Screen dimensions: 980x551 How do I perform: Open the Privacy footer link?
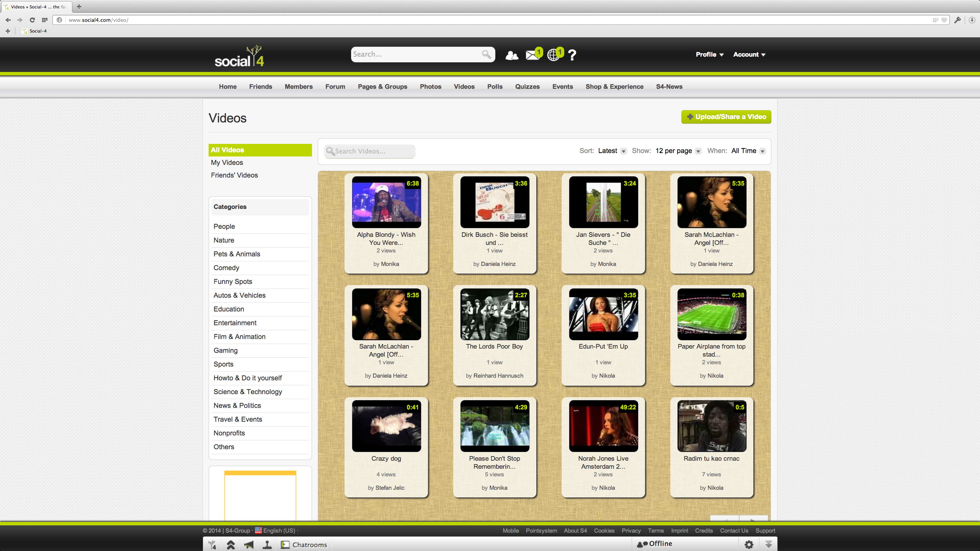point(631,530)
